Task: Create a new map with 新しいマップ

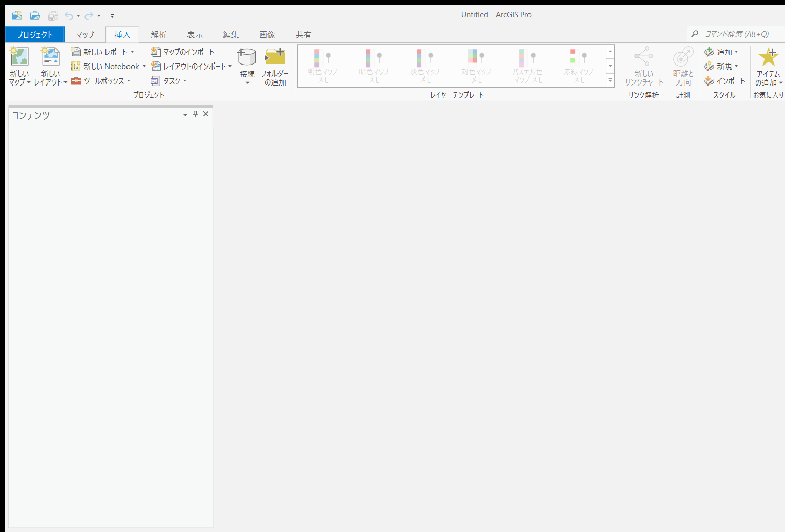Action: pos(19,65)
